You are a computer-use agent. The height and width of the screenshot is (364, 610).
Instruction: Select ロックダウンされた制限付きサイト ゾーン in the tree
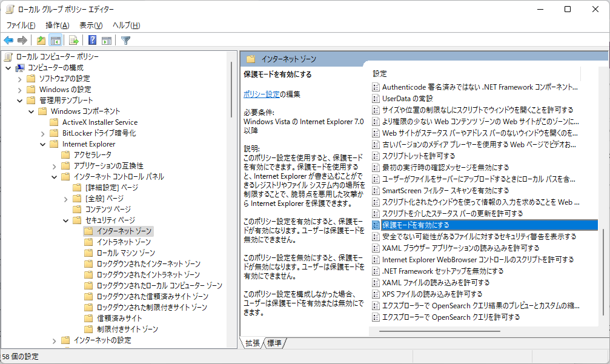[151, 307]
